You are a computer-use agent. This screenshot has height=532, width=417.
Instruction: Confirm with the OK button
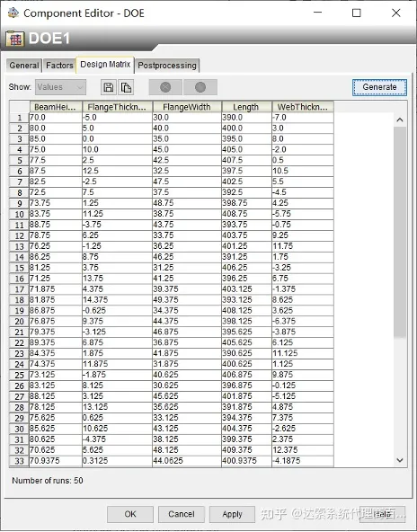tap(130, 514)
